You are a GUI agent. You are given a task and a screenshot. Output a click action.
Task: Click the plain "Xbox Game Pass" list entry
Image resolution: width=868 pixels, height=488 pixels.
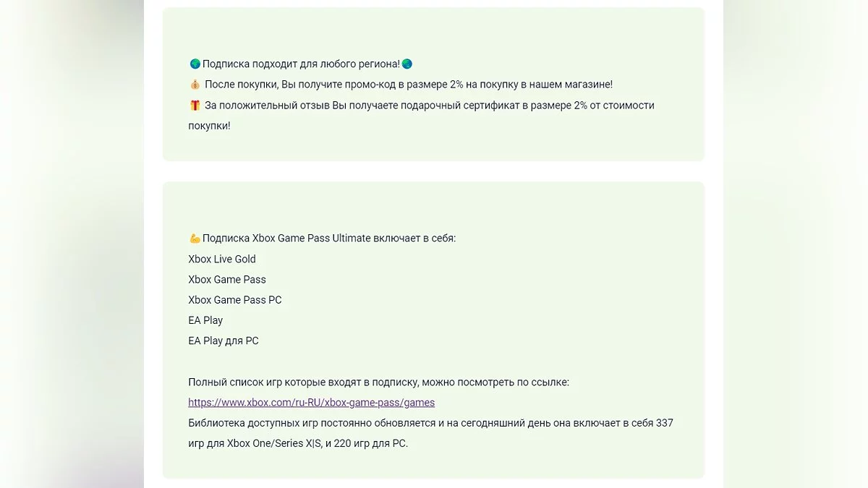(227, 280)
